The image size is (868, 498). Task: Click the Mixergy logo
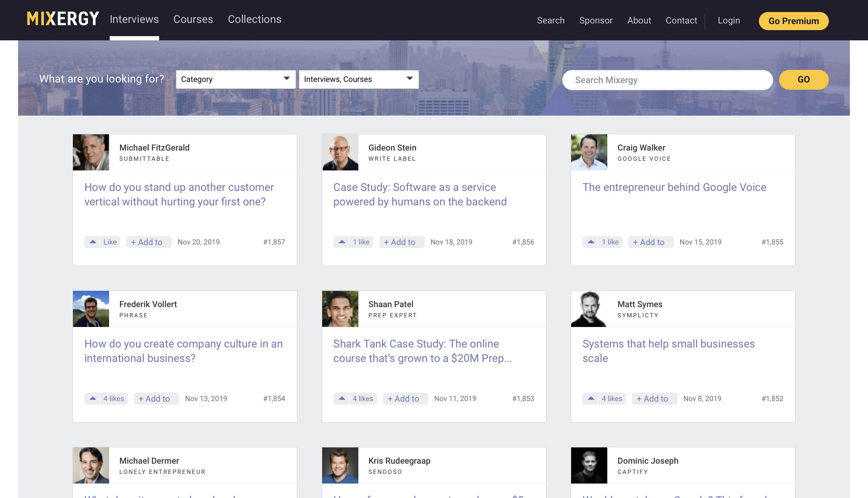point(63,19)
